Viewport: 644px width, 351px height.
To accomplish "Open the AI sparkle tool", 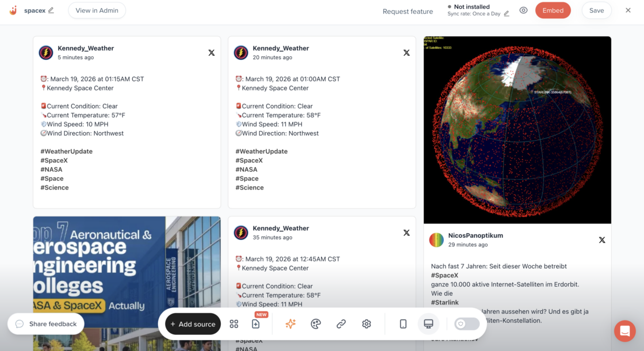I will [x=290, y=324].
